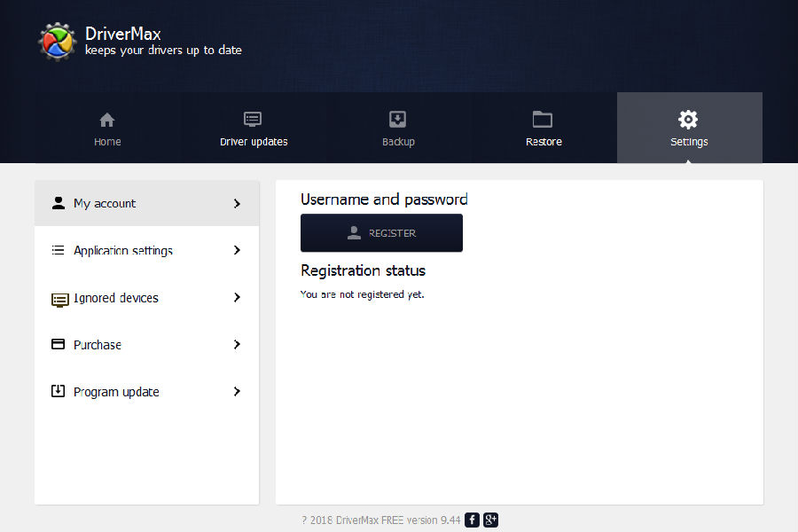Expand Application settings chevron arrow
Viewport: 798px width, 532px height.
click(237, 250)
